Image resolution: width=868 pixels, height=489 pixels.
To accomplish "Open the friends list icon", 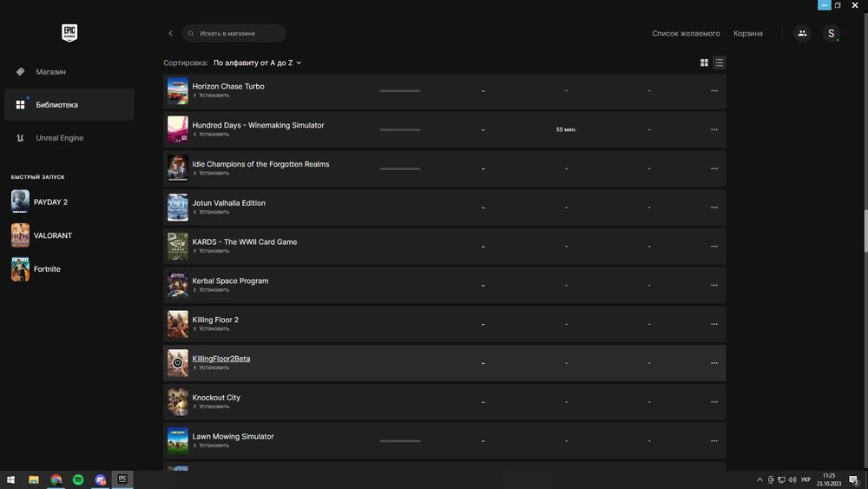I will click(802, 34).
